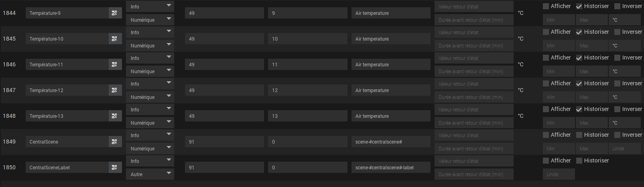
Task: Uncheck Historiser for Température-11
Action: [x=579, y=58]
